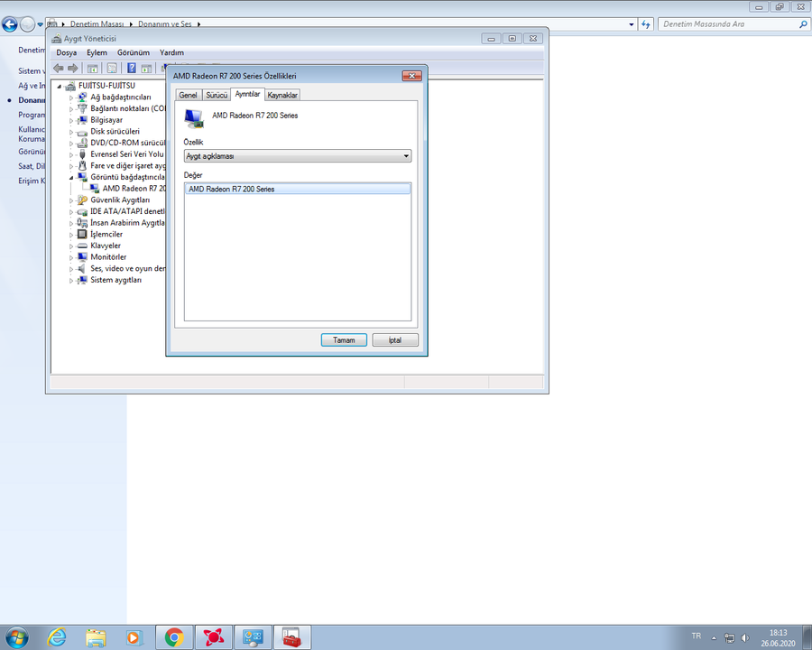The height and width of the screenshot is (650, 812).
Task: Switch to the Genel tab
Action: coord(188,95)
